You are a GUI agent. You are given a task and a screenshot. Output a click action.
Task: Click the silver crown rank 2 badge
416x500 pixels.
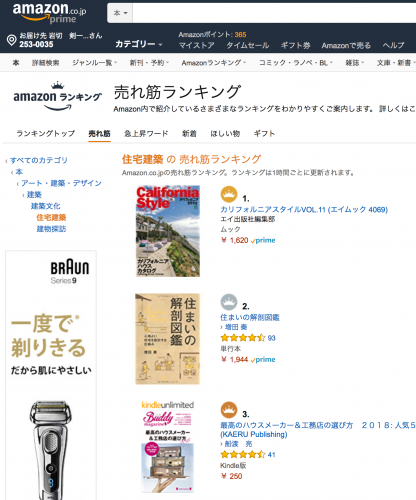(229, 302)
